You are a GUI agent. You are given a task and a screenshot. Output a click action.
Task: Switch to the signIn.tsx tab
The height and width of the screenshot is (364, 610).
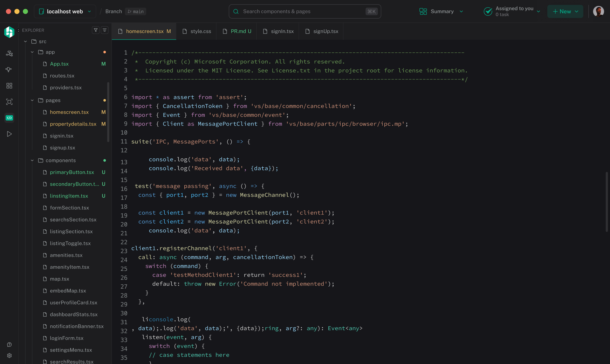tap(278, 31)
